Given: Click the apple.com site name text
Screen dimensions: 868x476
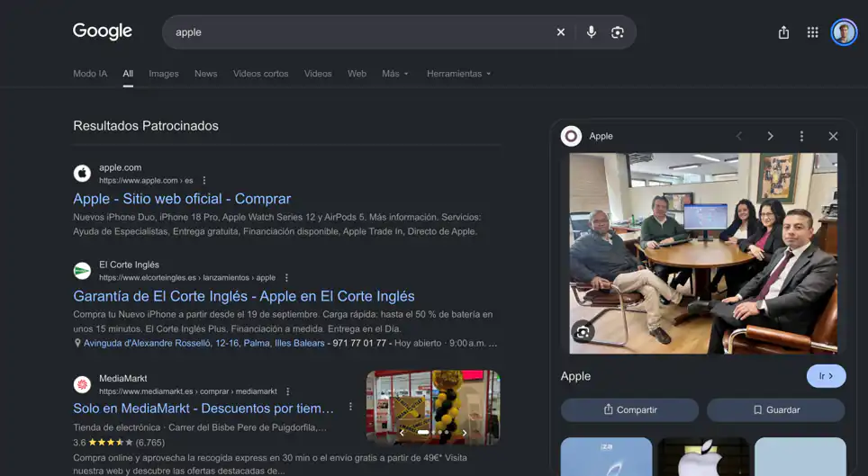Looking at the screenshot, I should click(x=120, y=167).
